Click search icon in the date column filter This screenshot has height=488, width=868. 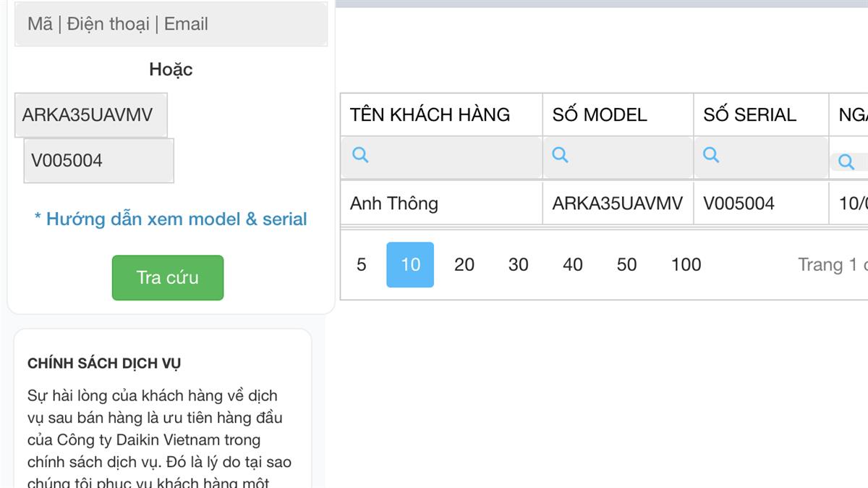846,162
